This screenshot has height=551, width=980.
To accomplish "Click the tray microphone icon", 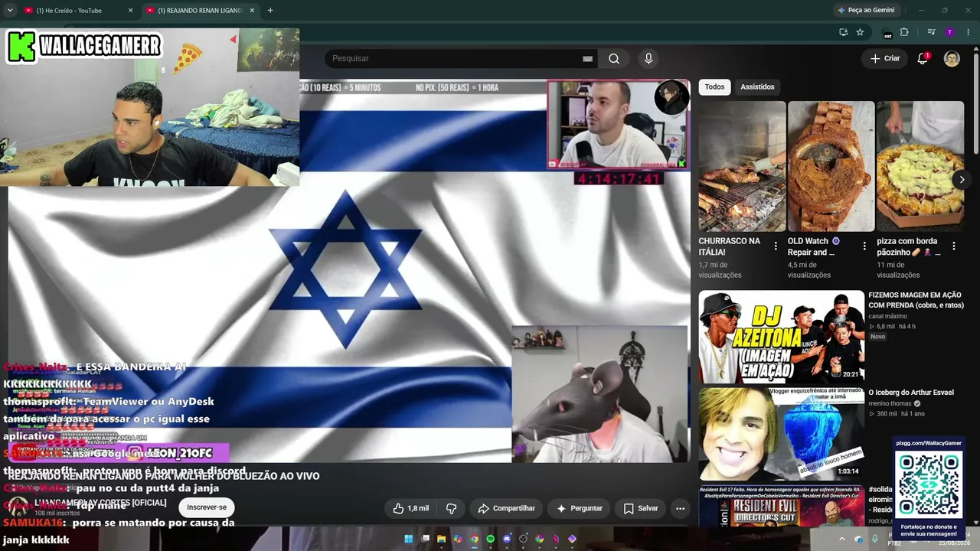I will [875, 539].
